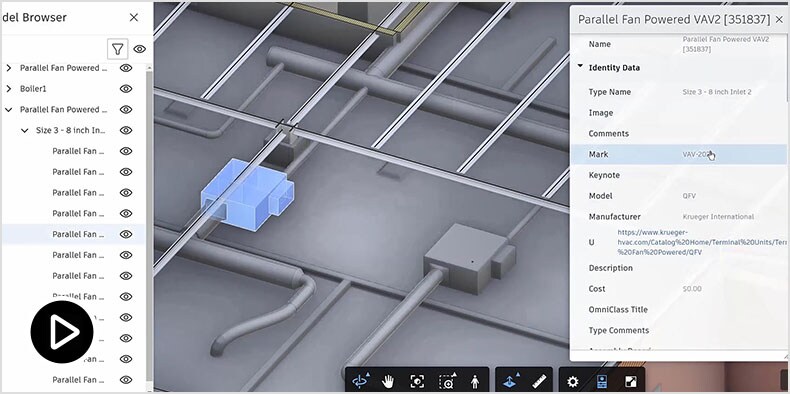Click the video play button overlay
Viewport: 790px width, 394px height.
tap(62, 332)
